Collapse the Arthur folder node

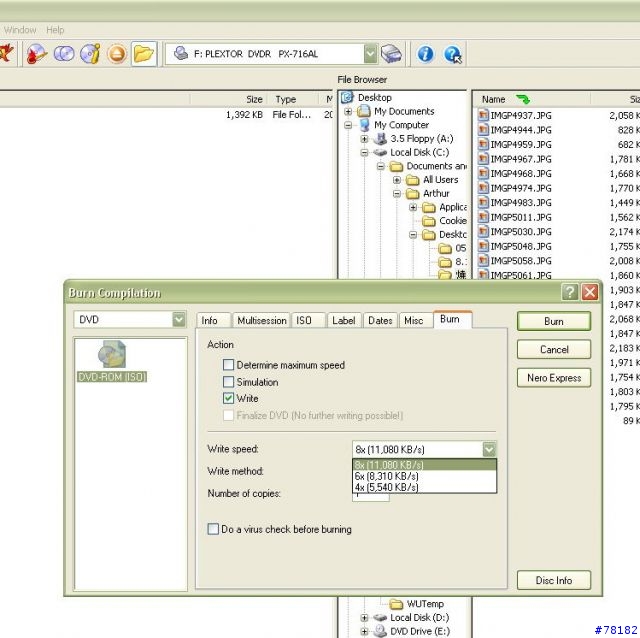coord(397,193)
